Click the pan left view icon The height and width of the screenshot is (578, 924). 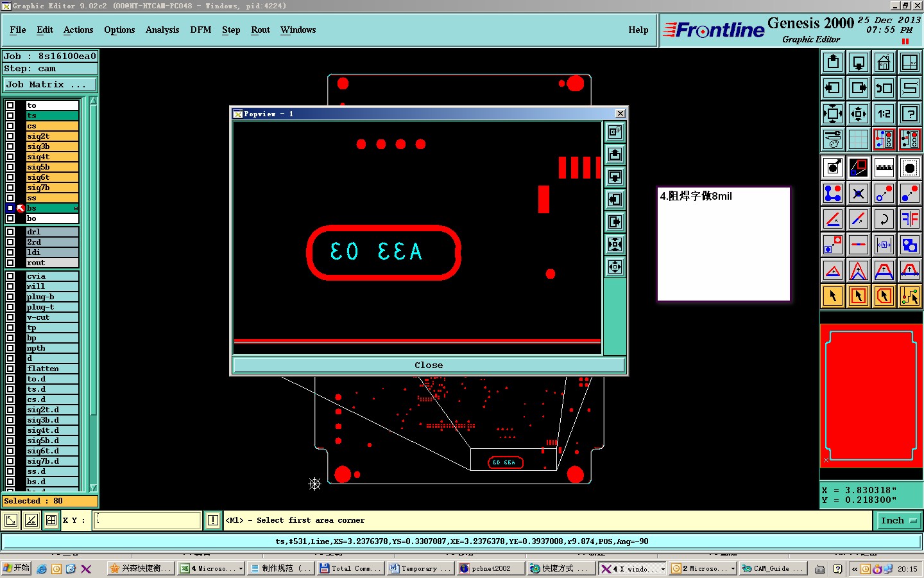(x=833, y=88)
